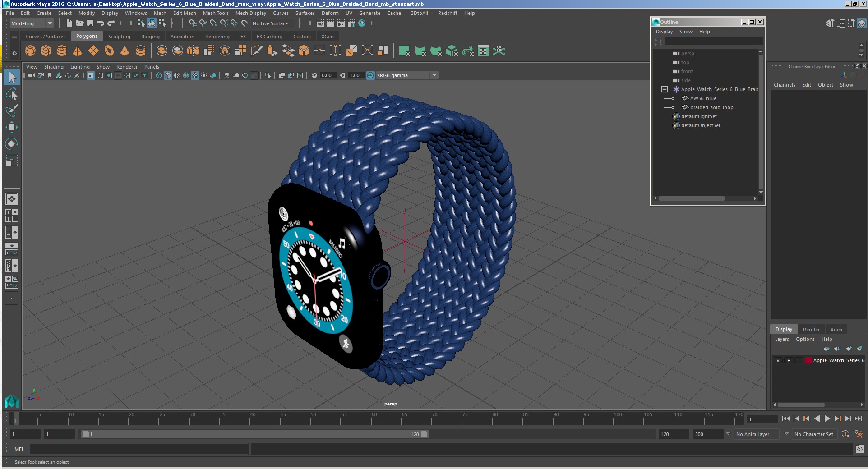The width and height of the screenshot is (868, 469).
Task: Select braided_solo_loop in Outliner
Action: click(711, 107)
